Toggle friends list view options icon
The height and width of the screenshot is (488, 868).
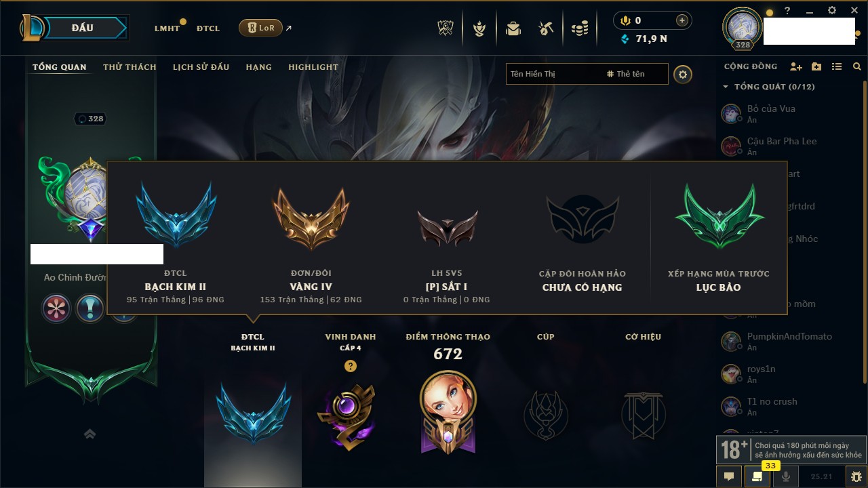tap(837, 66)
